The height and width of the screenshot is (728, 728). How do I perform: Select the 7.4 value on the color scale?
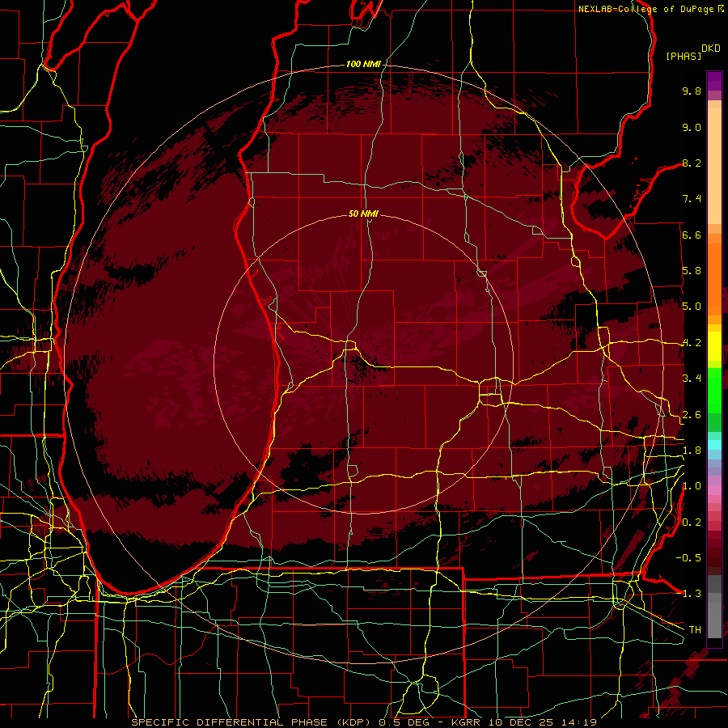(x=692, y=199)
